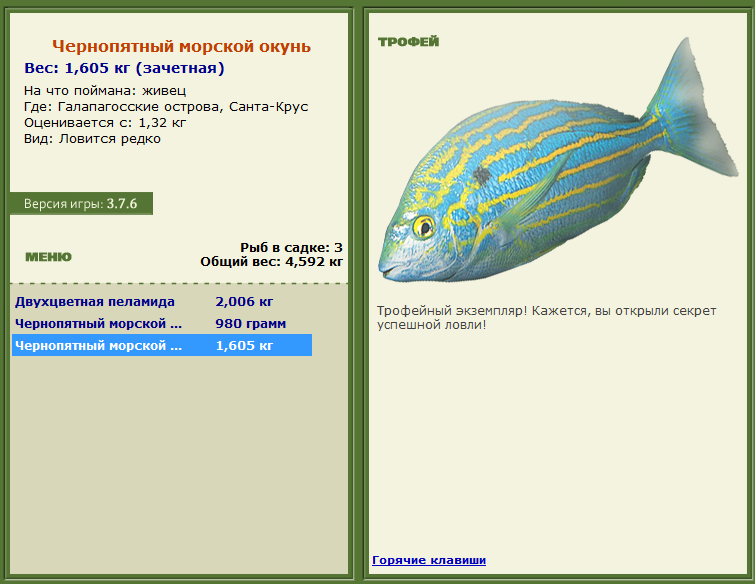
Task: Click the orange Чернопятный морской окунь title
Action: pyautogui.click(x=181, y=46)
